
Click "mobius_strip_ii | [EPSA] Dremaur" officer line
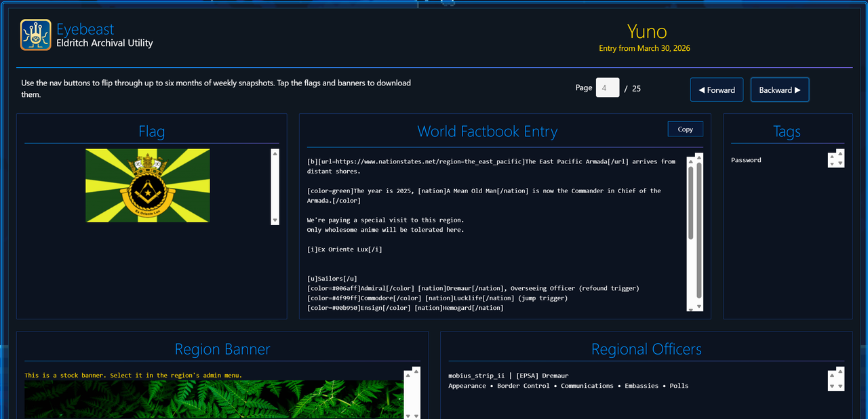point(508,376)
